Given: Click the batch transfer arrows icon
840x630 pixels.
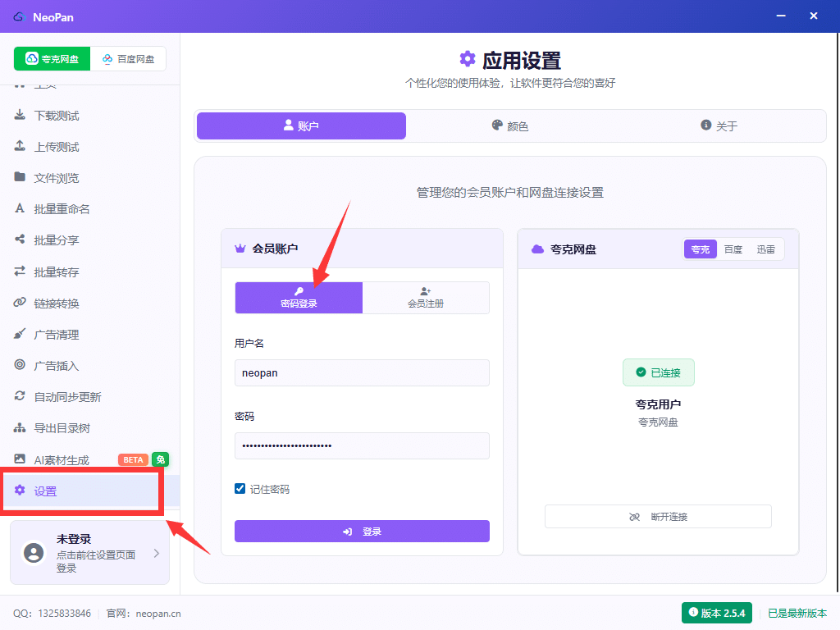Looking at the screenshot, I should [20, 272].
